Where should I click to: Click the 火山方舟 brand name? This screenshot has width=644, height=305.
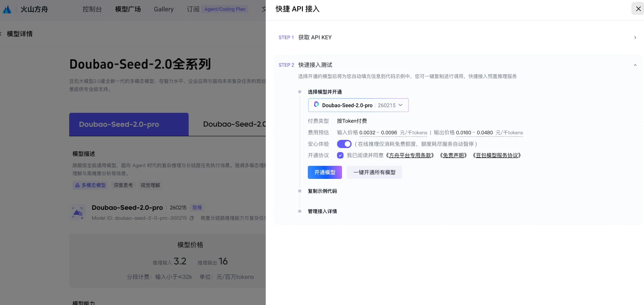tap(34, 9)
